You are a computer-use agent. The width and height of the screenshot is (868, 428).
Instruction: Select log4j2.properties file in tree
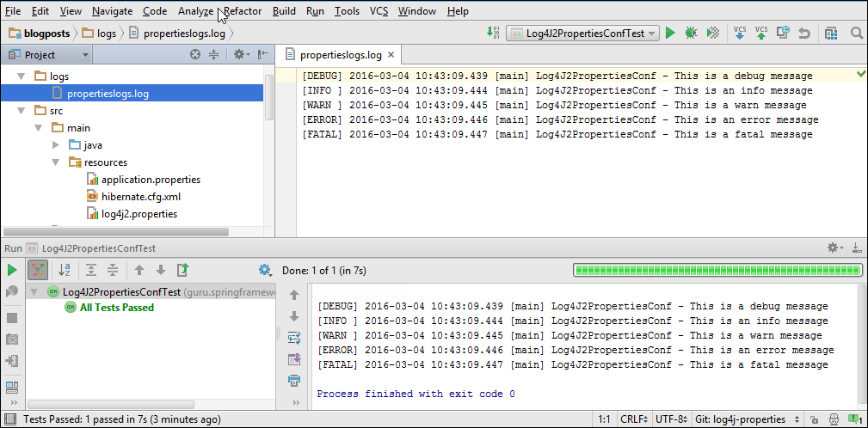[139, 214]
